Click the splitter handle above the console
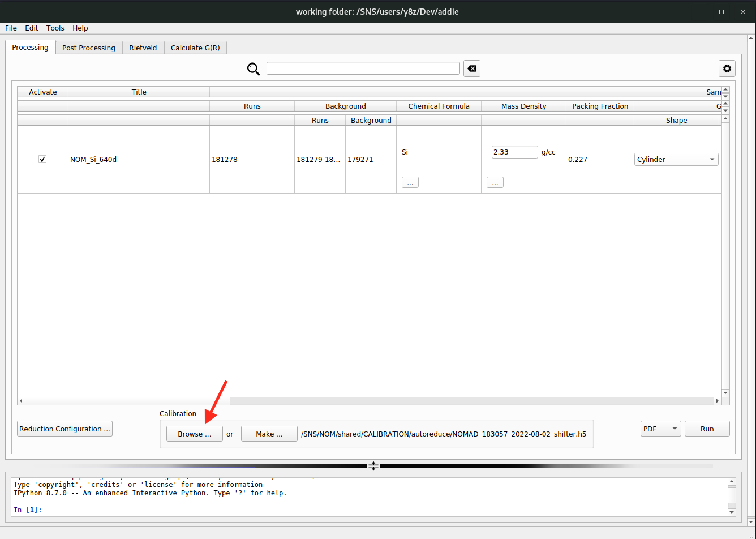Image resolution: width=756 pixels, height=539 pixels. coord(373,466)
